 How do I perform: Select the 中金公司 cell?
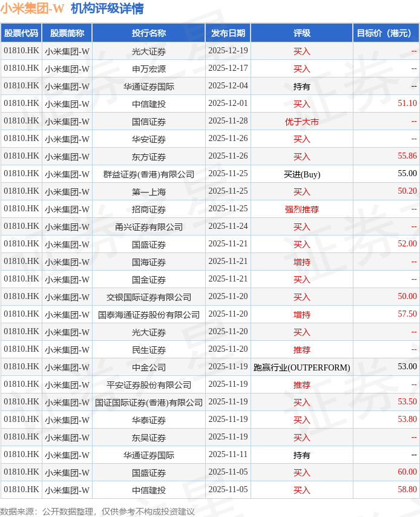pyautogui.click(x=149, y=367)
